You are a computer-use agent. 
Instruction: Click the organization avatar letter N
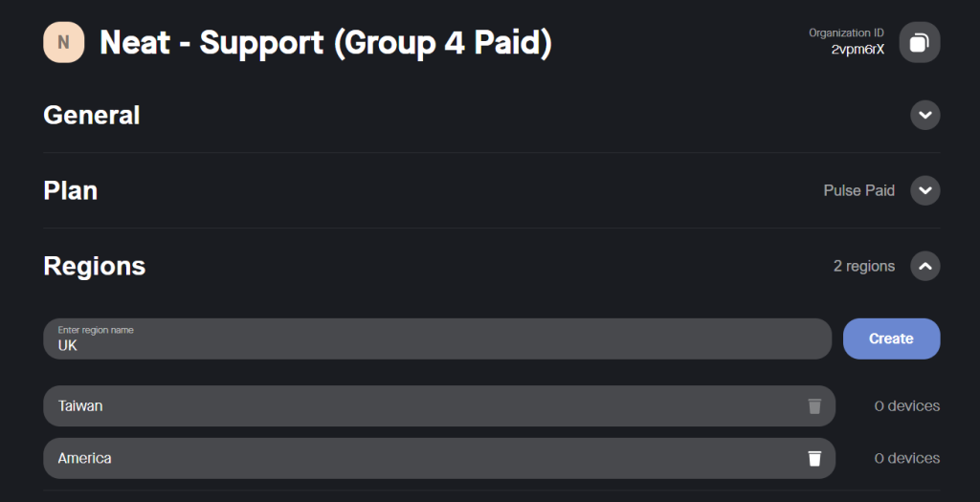click(64, 42)
